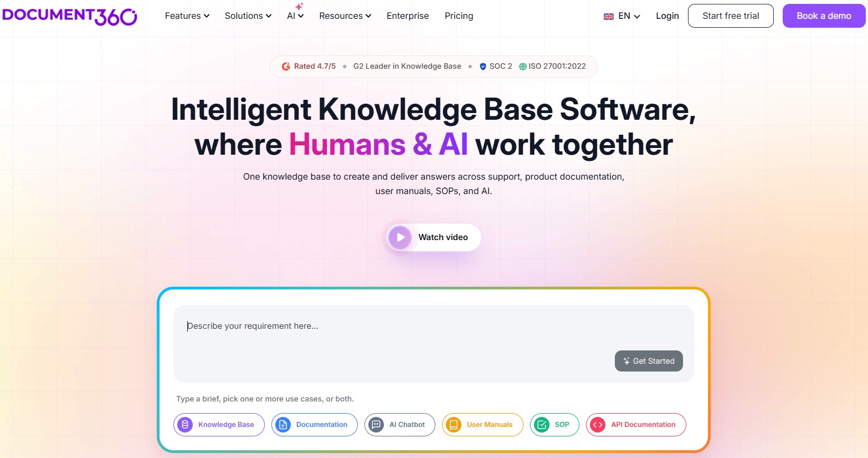Focus the Describe your requirement field
Viewport: 868px width, 458px height.
433,343
